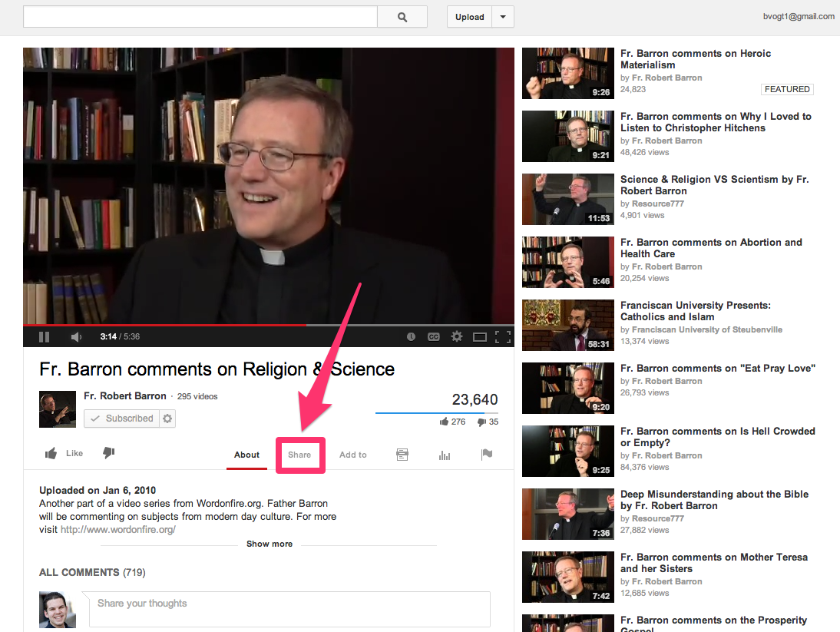This screenshot has width=840, height=632.
Task: Open 'Why I Loved to Listen to Christopher Hitchens' title
Action: pyautogui.click(x=716, y=122)
